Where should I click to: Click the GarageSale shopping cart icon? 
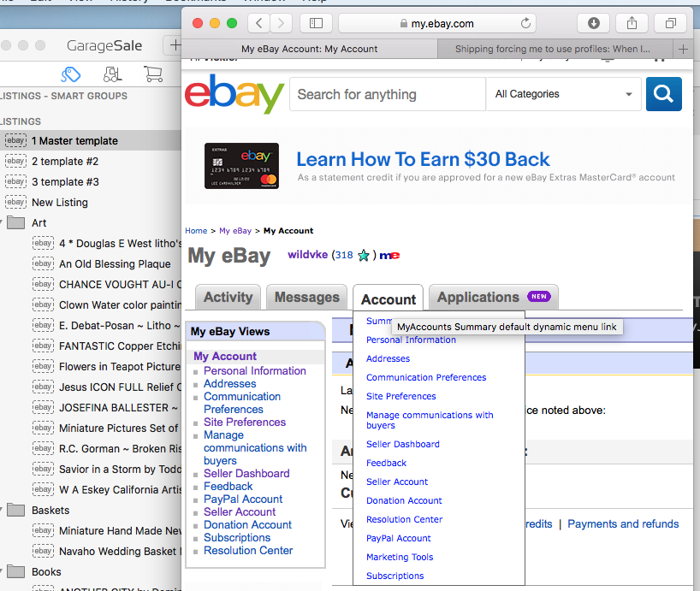tap(153, 74)
